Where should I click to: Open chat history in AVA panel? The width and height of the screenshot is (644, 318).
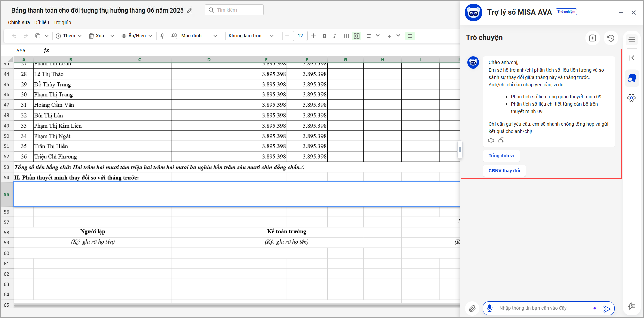(x=611, y=38)
